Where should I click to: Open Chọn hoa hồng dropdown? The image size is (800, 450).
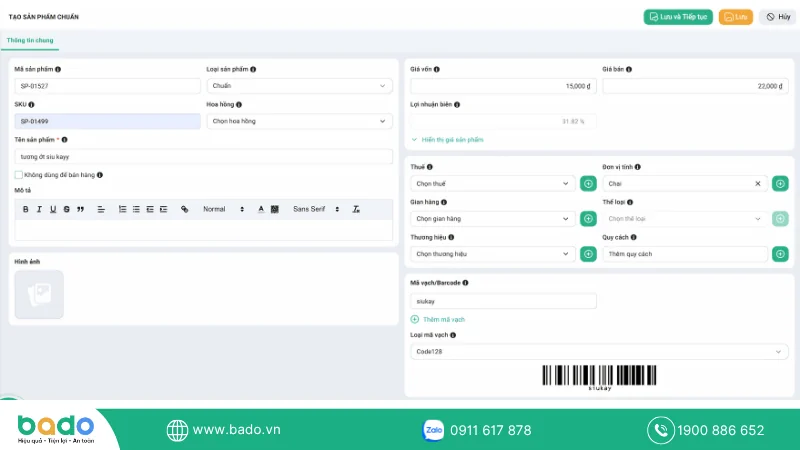299,121
